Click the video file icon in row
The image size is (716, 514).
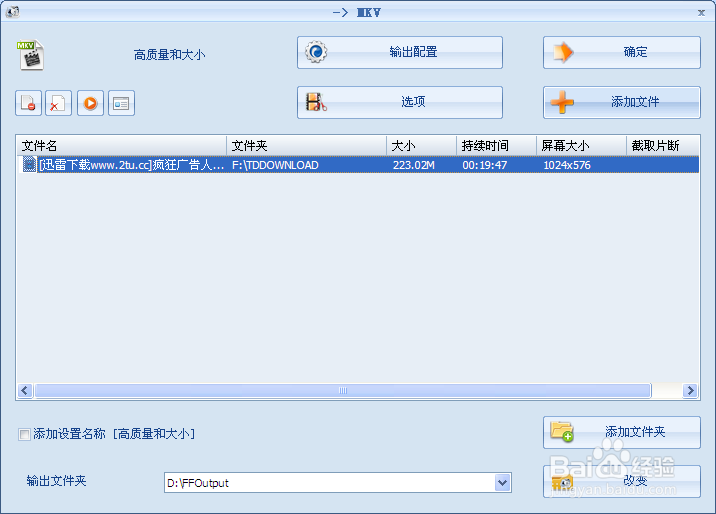pos(29,165)
